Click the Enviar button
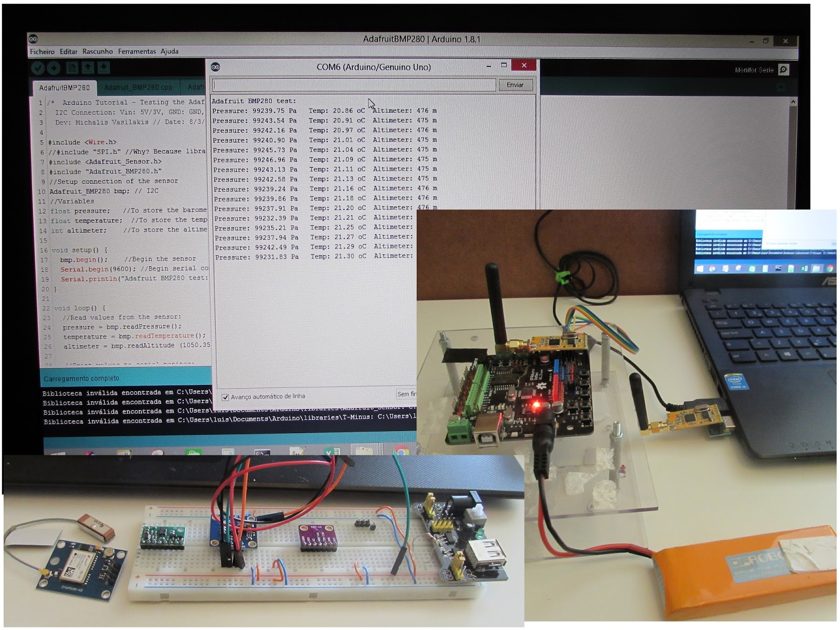Image resolution: width=840 pixels, height=630 pixels. 515,85
